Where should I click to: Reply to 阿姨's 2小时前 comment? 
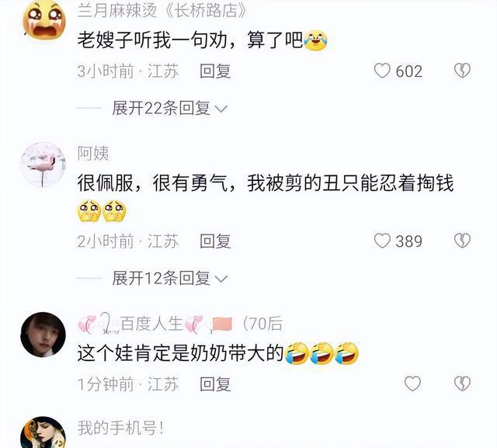pyautogui.click(x=215, y=241)
